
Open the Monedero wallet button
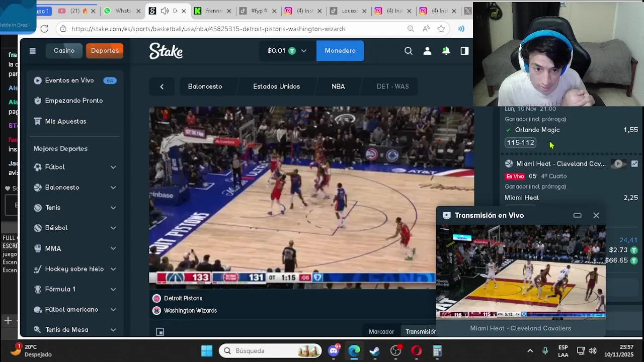pyautogui.click(x=340, y=51)
